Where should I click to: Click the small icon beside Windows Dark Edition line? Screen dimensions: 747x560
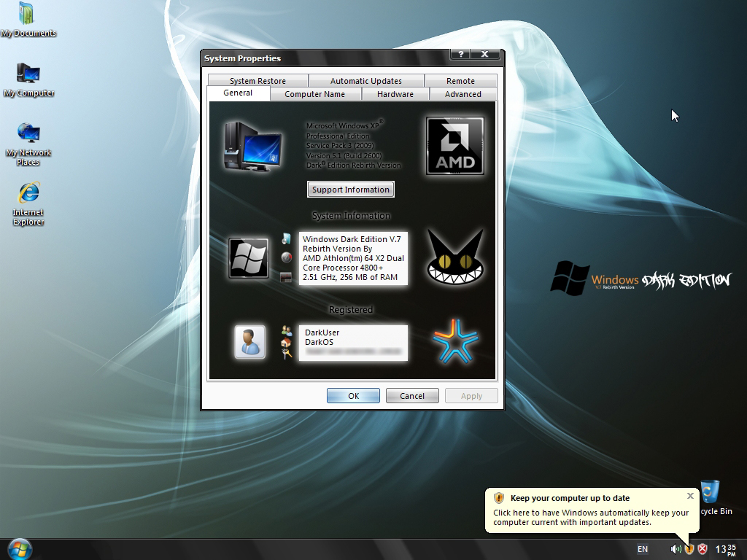[x=286, y=238]
